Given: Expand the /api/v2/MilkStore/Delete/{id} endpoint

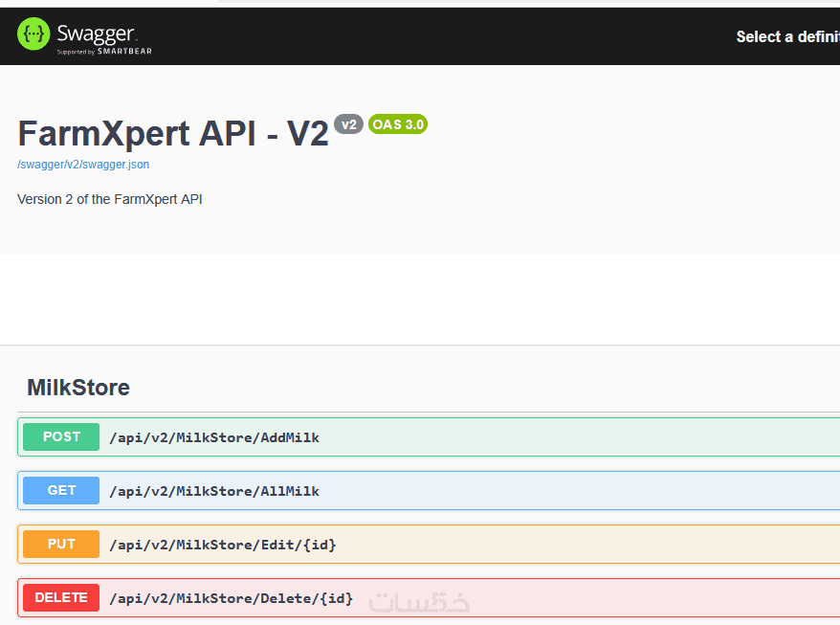Looking at the screenshot, I should click(x=231, y=598).
